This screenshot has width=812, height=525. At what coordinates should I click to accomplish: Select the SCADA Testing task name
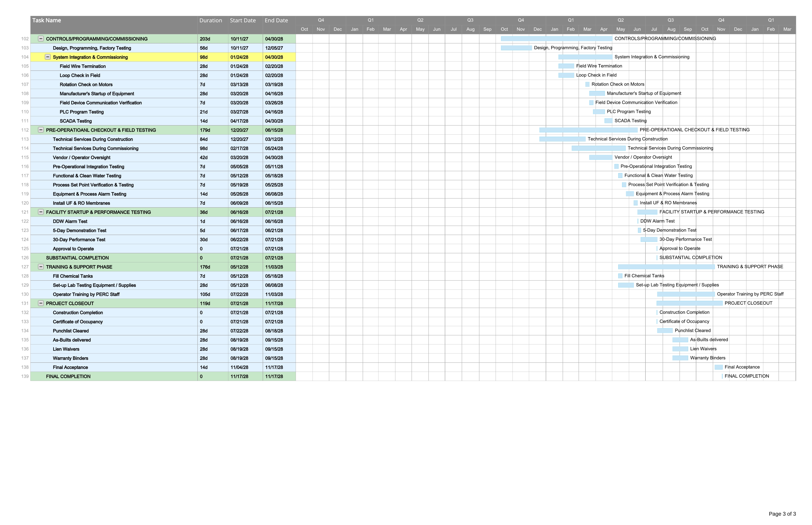click(76, 121)
